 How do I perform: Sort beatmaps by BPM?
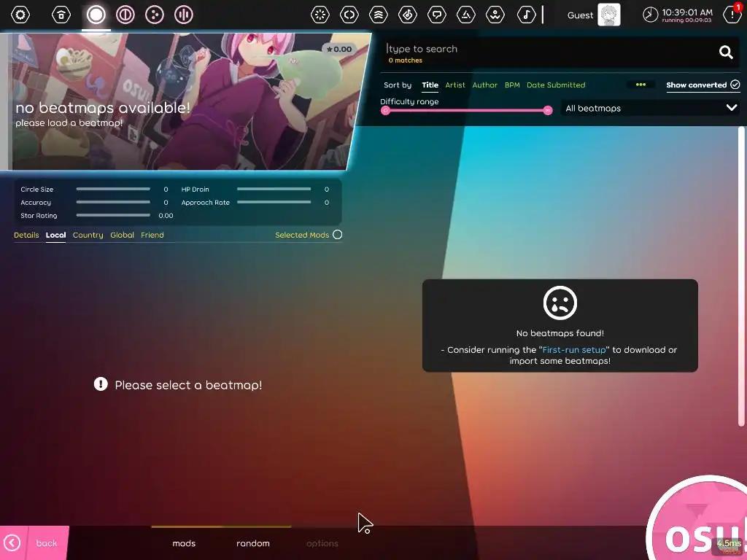(x=512, y=85)
